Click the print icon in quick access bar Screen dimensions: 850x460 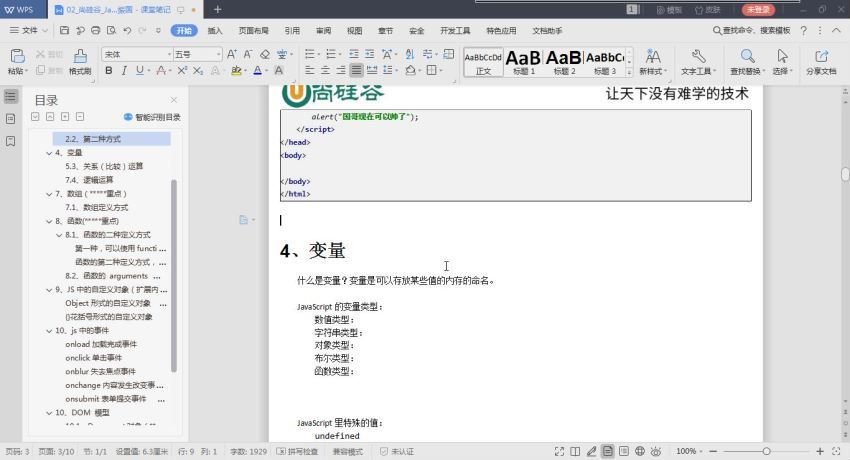(95, 30)
